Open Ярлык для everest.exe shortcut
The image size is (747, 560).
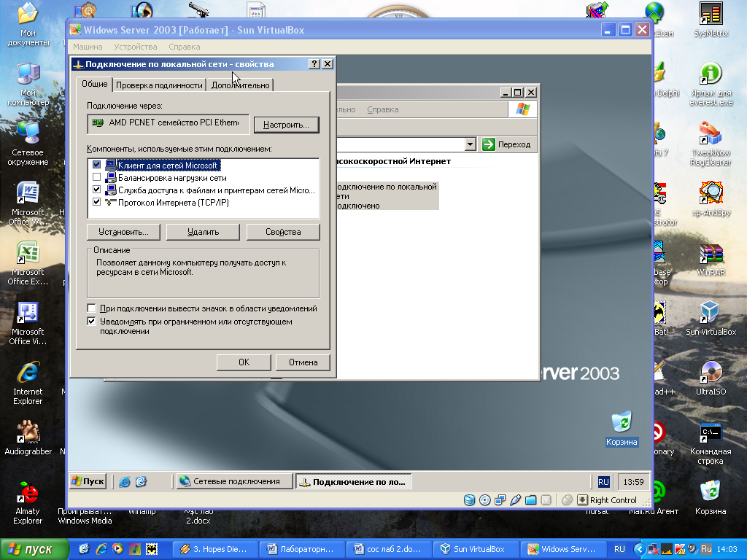(711, 85)
